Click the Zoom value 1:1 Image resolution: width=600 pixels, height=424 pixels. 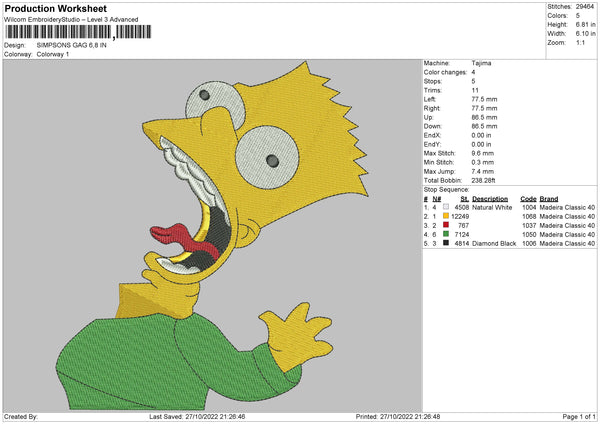coord(580,42)
